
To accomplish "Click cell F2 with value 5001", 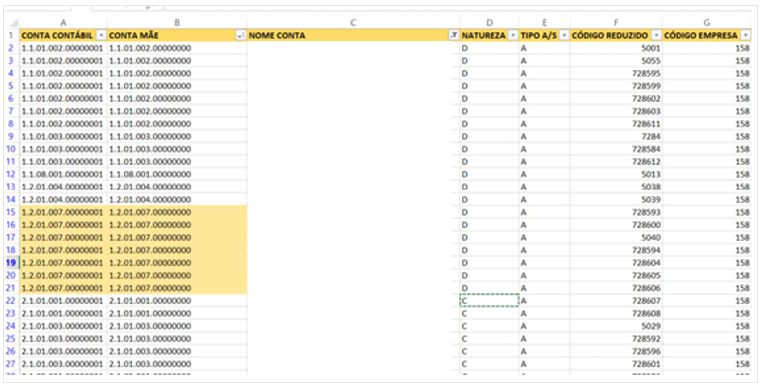I will tap(616, 48).
